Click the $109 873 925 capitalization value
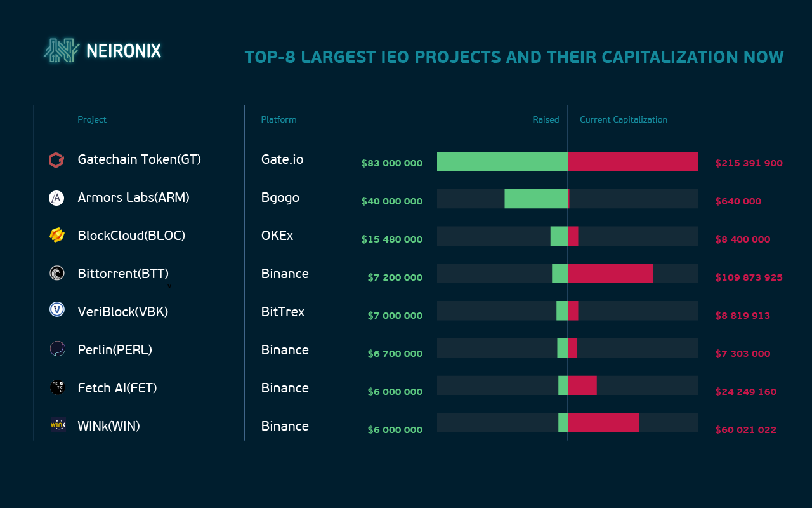The width and height of the screenshot is (812, 508). click(x=749, y=277)
